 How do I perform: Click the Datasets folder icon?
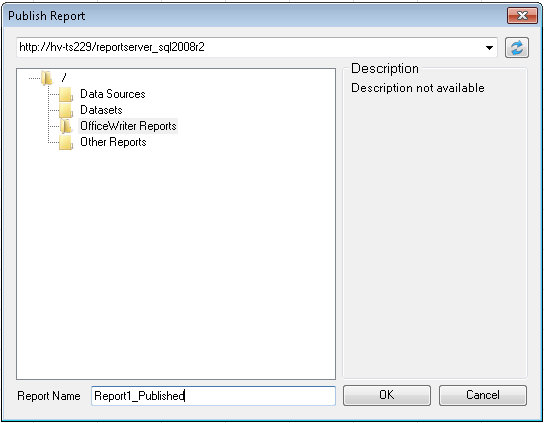tap(66, 110)
